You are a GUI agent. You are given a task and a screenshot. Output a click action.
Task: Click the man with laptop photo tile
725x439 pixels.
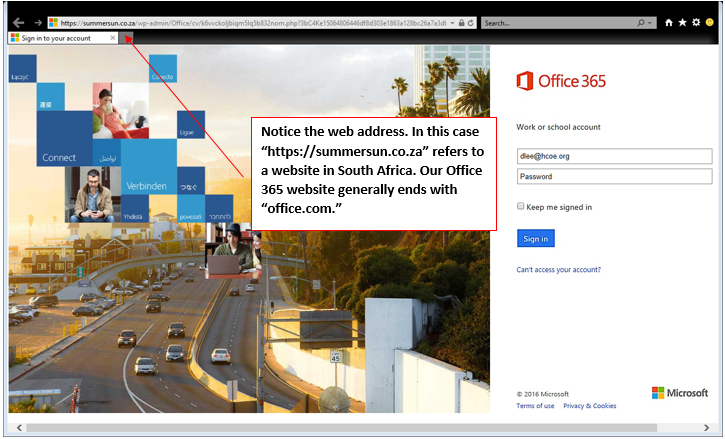[x=233, y=251]
